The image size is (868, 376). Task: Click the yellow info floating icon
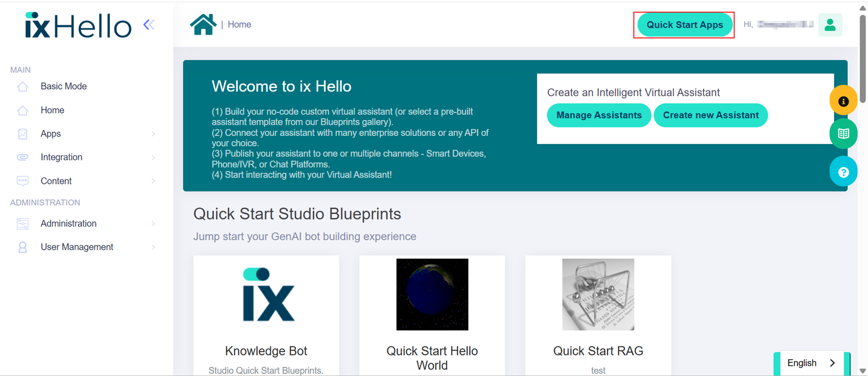[843, 101]
